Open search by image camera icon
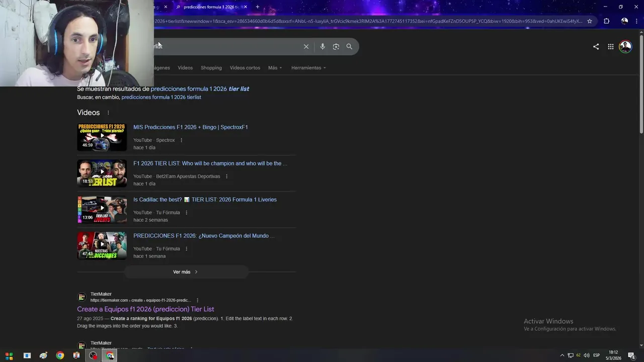This screenshot has width=644, height=362. (x=336, y=46)
